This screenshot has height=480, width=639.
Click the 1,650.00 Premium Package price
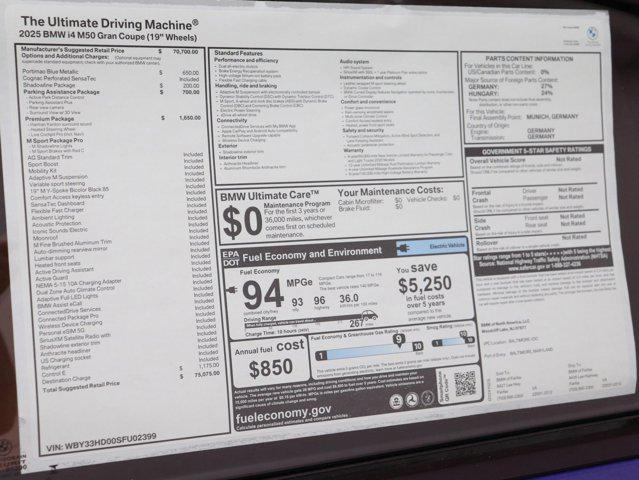click(x=190, y=117)
